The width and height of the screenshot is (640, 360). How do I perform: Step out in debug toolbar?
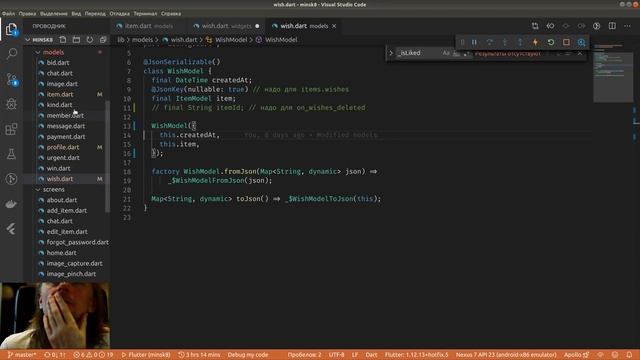(520, 42)
